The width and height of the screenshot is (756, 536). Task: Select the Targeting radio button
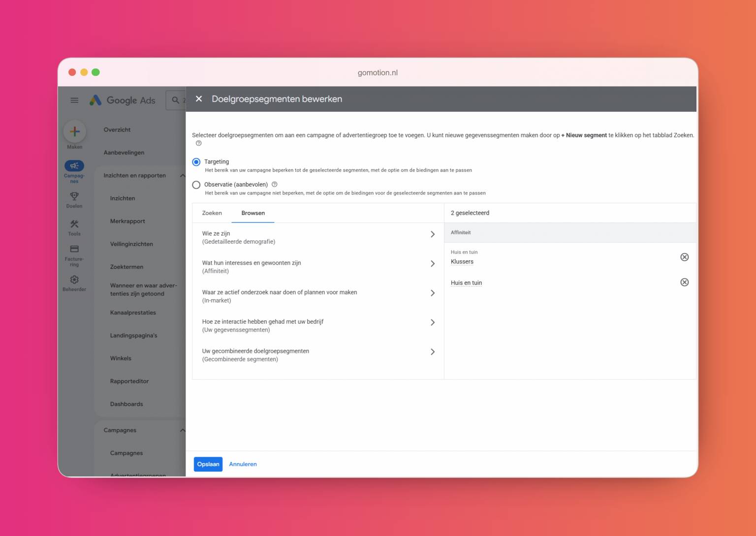tap(196, 162)
